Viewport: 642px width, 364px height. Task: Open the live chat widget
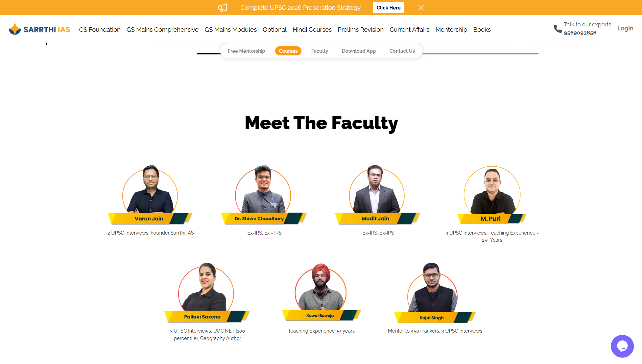(x=622, y=346)
